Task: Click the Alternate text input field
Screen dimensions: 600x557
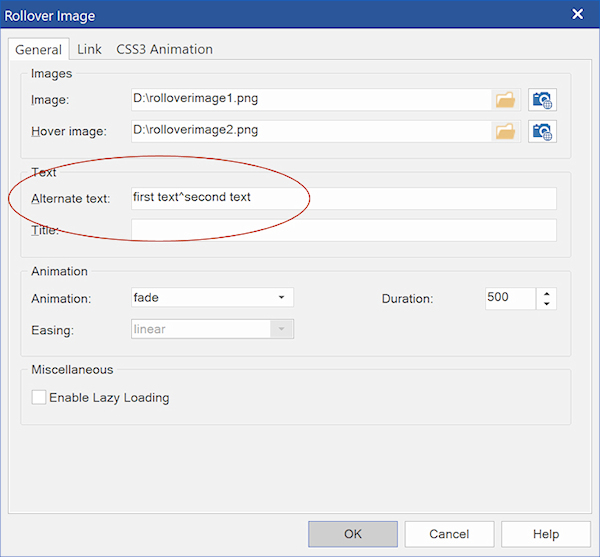Action: pos(343,198)
